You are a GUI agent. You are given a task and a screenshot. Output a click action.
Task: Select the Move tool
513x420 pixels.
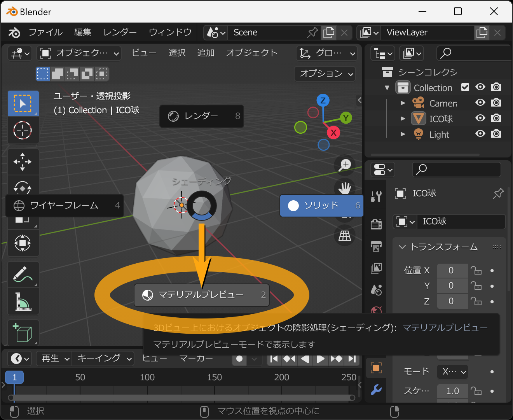23,161
